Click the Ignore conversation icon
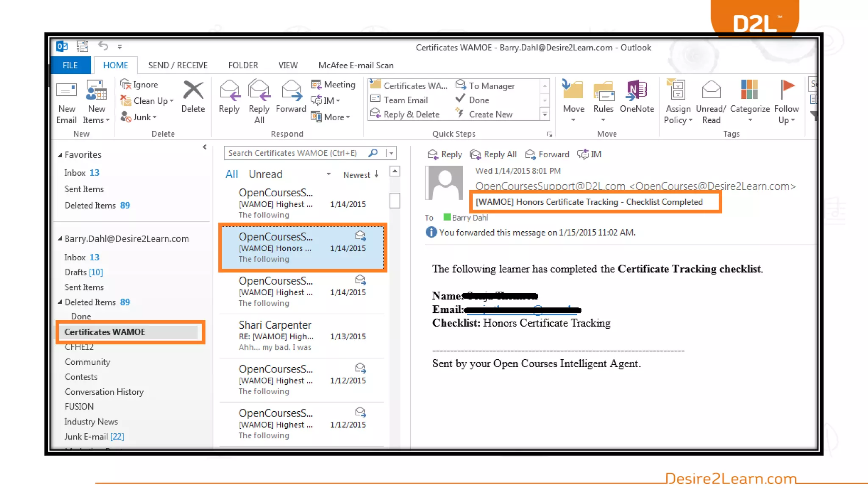868x488 pixels. click(139, 84)
